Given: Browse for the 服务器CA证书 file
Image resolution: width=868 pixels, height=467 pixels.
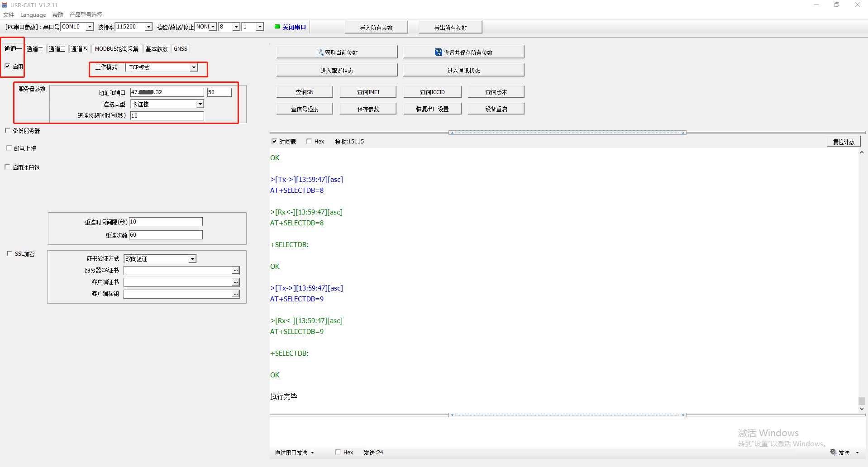Looking at the screenshot, I should click(235, 271).
